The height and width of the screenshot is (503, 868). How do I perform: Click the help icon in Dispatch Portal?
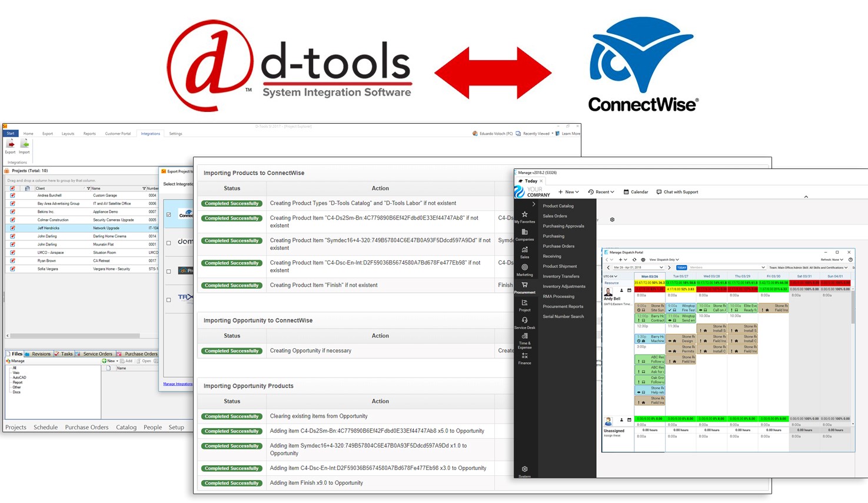click(850, 260)
